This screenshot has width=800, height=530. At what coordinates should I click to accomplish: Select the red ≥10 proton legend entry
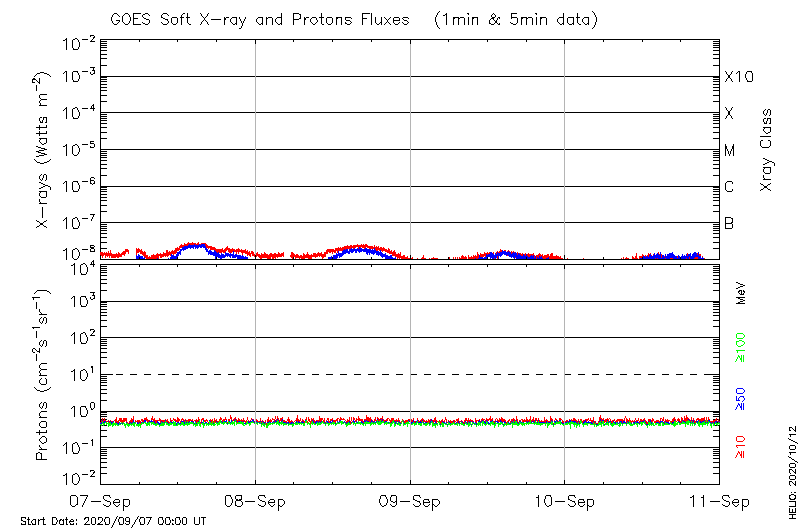tap(741, 446)
